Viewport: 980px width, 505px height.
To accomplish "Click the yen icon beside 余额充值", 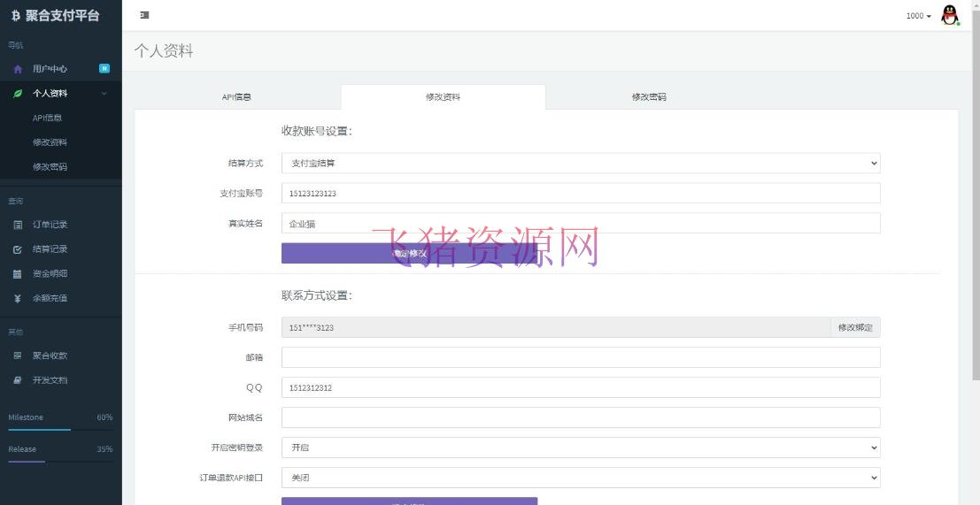I will click(x=18, y=298).
